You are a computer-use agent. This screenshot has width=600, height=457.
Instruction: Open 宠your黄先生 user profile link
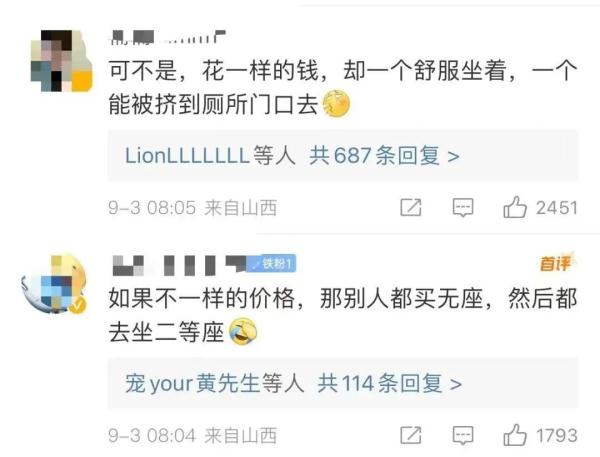(192, 383)
